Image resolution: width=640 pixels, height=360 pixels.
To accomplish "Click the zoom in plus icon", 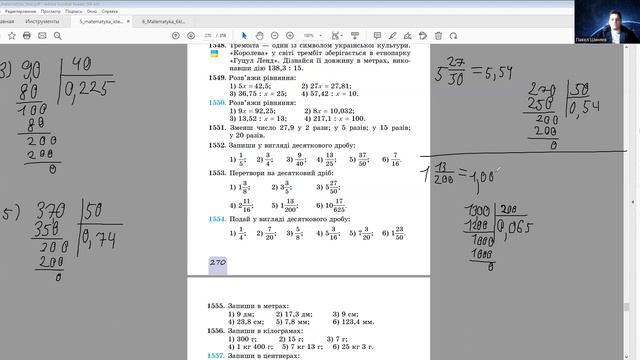I will click(x=290, y=36).
